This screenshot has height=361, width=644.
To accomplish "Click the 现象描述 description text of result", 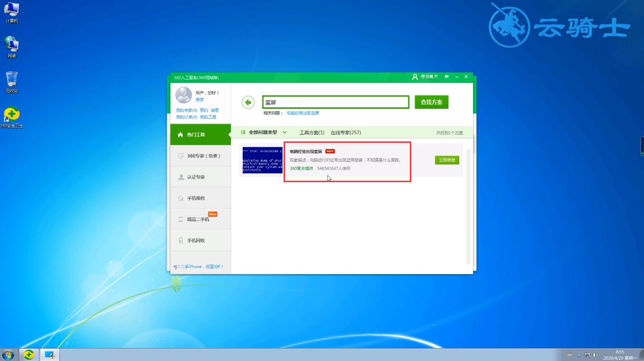I will pos(346,160).
